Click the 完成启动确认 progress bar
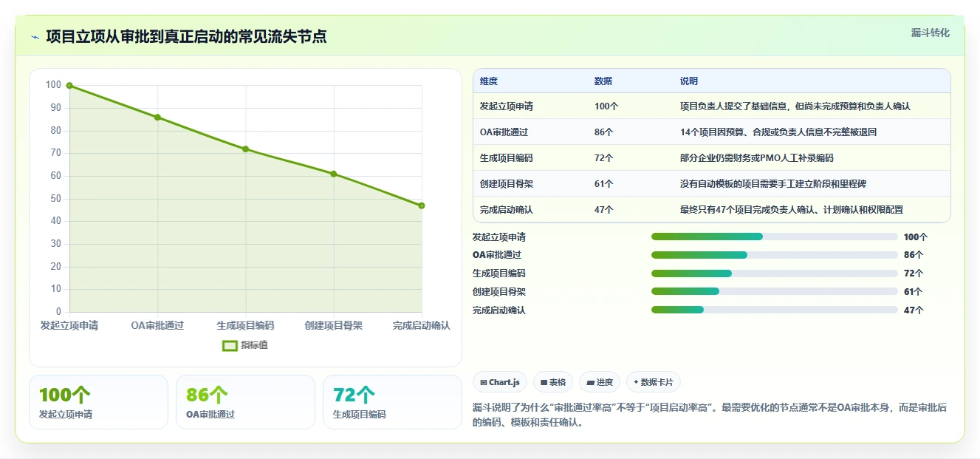This screenshot has width=980, height=459. (775, 310)
